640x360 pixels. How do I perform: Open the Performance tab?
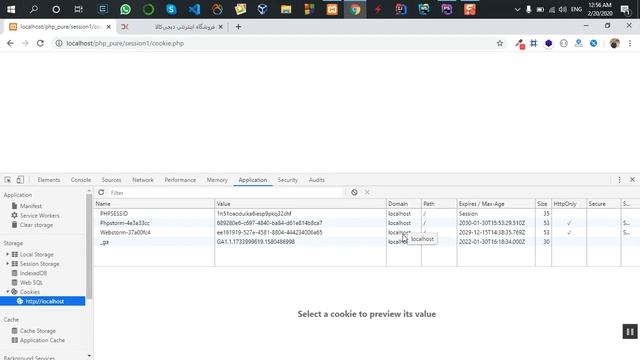180,180
